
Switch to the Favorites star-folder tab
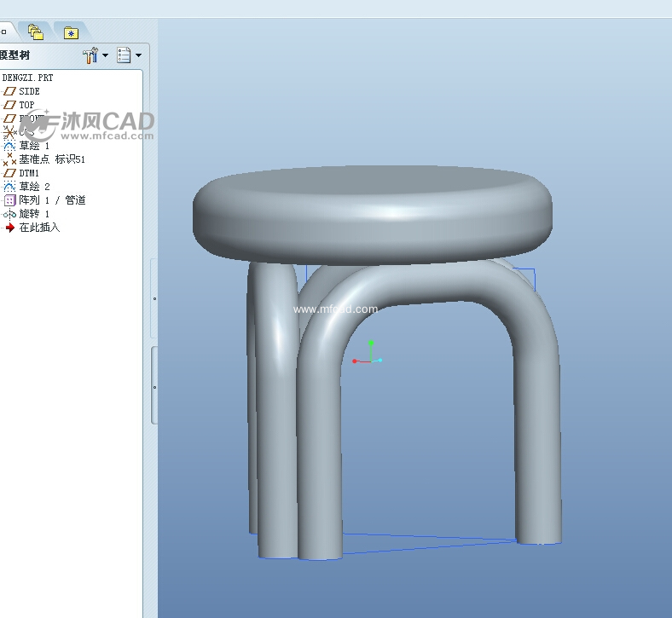click(70, 32)
